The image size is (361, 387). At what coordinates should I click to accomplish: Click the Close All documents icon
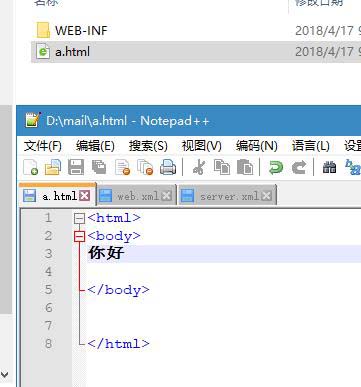coord(145,167)
